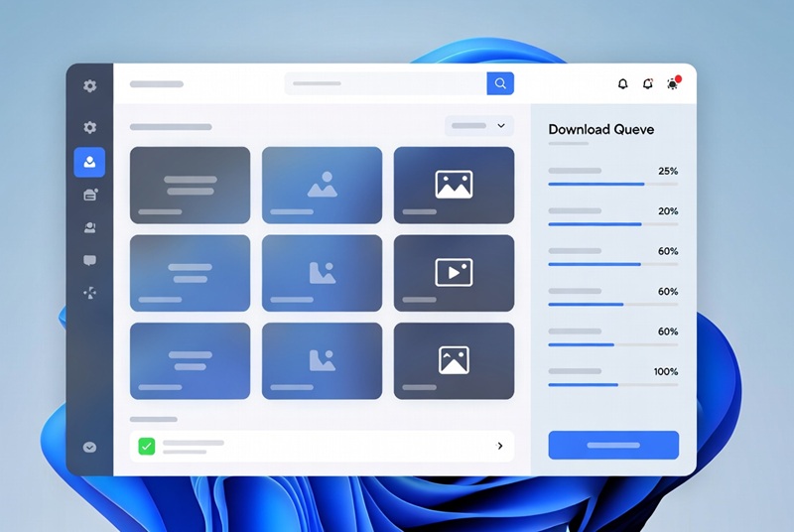This screenshot has height=532, width=794.
Task: Click the bug icon with red dot
Action: (x=673, y=83)
